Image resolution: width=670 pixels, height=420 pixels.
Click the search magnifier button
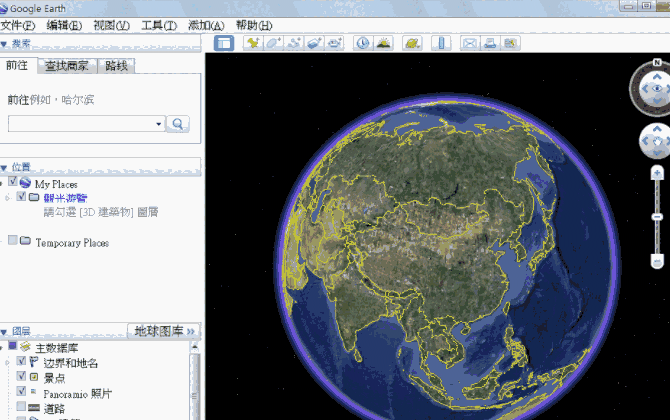coord(178,123)
